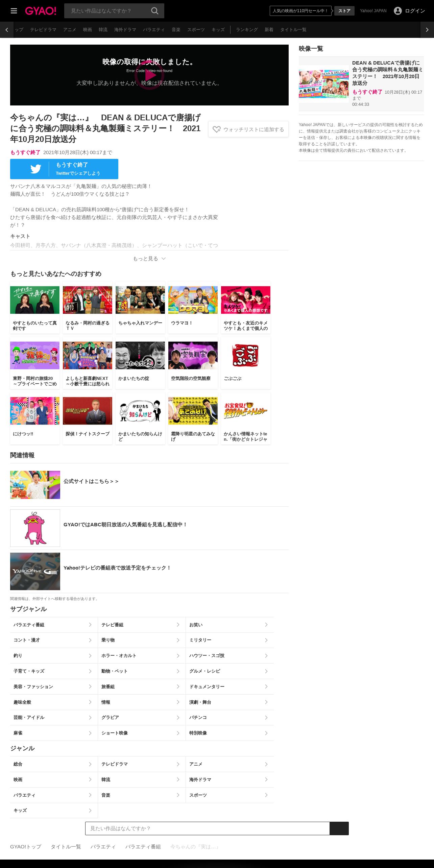Open ホラー・オカルト subgenre row
Viewport: 434px width, 868px height.
pyautogui.click(x=142, y=656)
